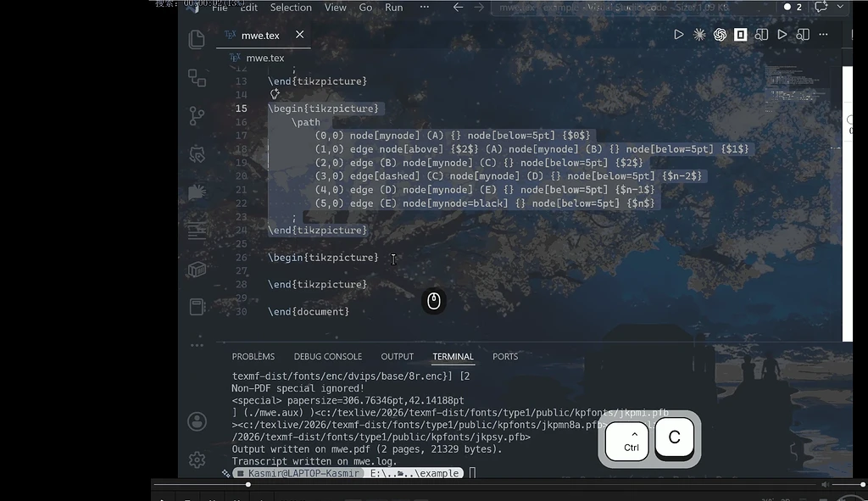Screen dimensions: 868x501
Task: Click \path on line 16
Action: coord(305,122)
